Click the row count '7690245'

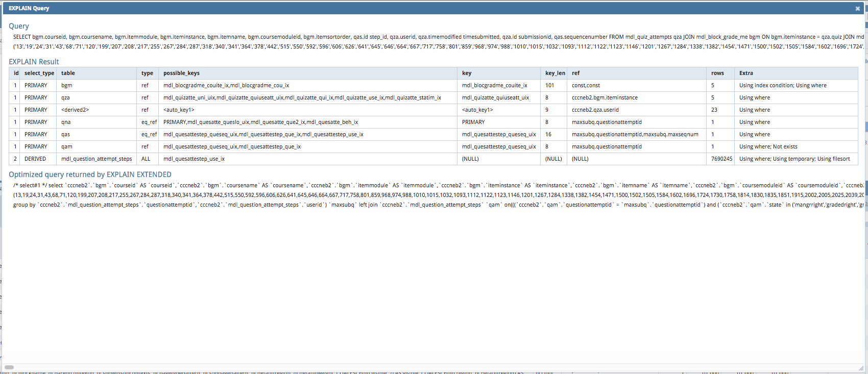721,159
